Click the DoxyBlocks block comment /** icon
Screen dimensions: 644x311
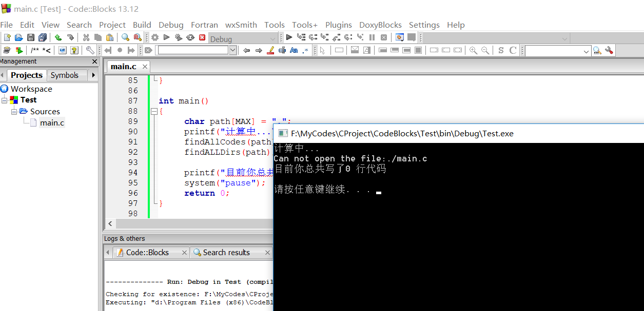pos(35,50)
